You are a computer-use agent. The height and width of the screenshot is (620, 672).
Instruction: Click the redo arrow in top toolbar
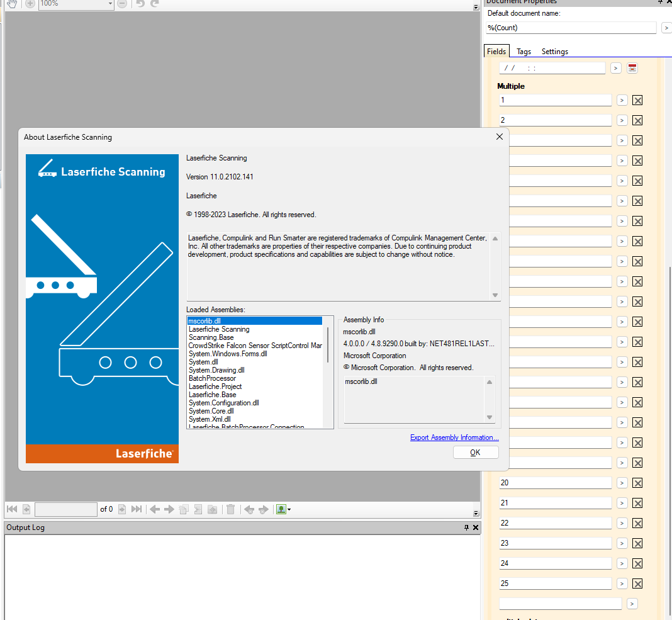tap(154, 4)
